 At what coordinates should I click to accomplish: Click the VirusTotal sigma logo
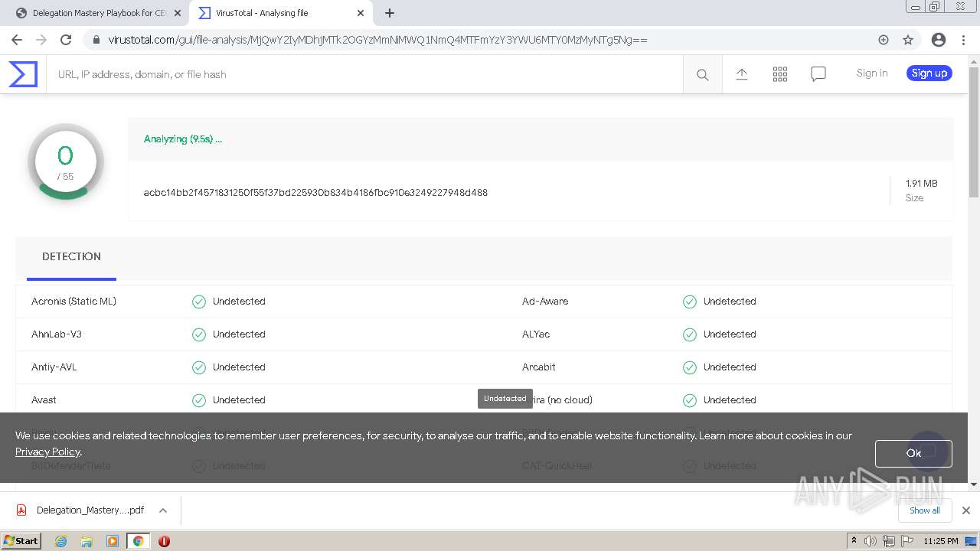tap(22, 74)
